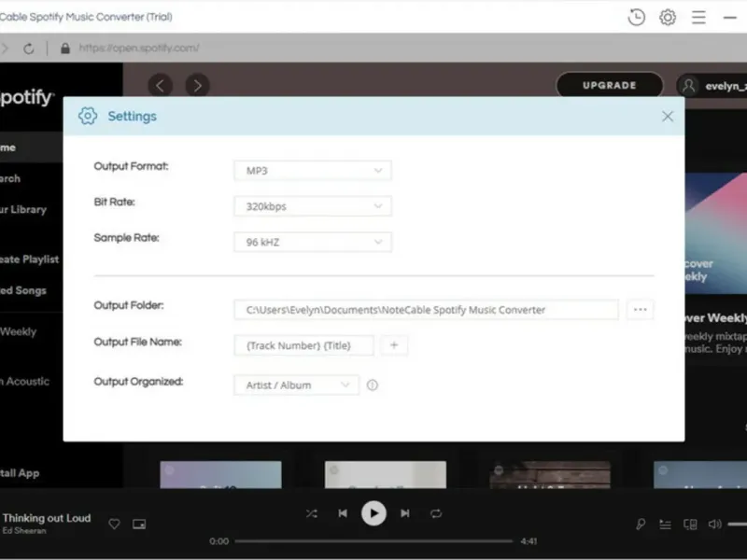Toggle shuffle playback

click(x=312, y=513)
